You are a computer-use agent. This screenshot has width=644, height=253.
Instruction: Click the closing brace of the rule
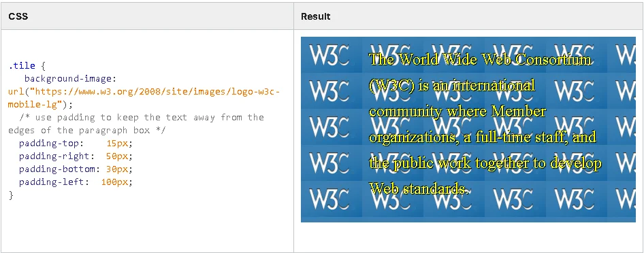(11, 195)
